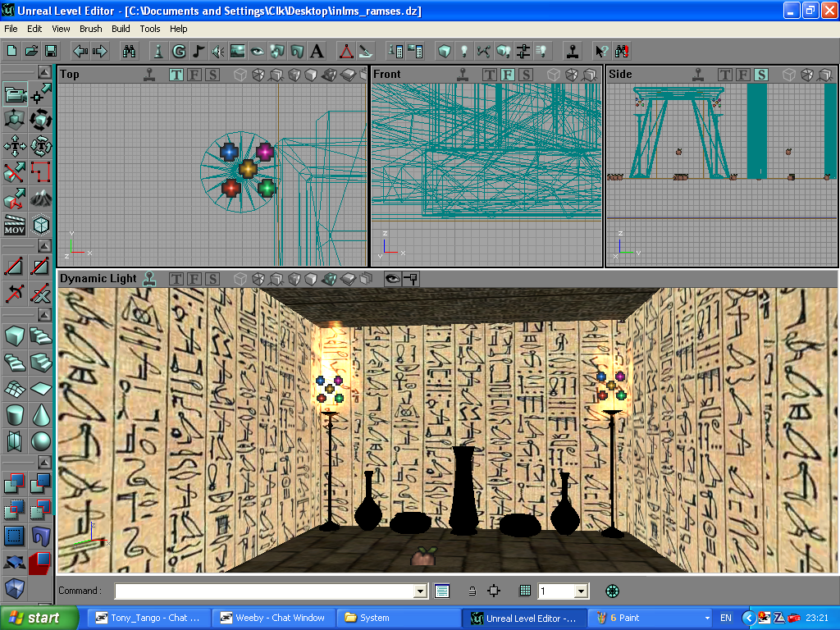Open the search binoculars tool in toolbar

coord(129,51)
